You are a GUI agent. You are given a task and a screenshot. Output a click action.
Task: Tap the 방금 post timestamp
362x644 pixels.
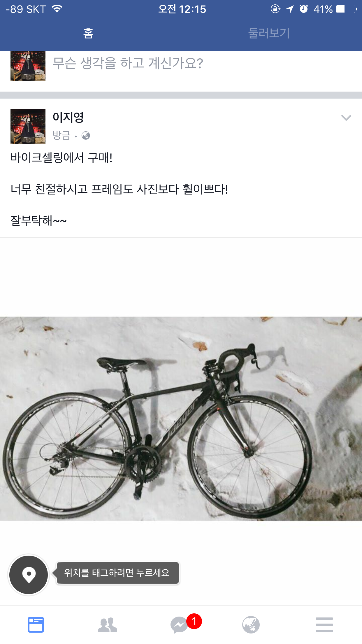coord(61,135)
